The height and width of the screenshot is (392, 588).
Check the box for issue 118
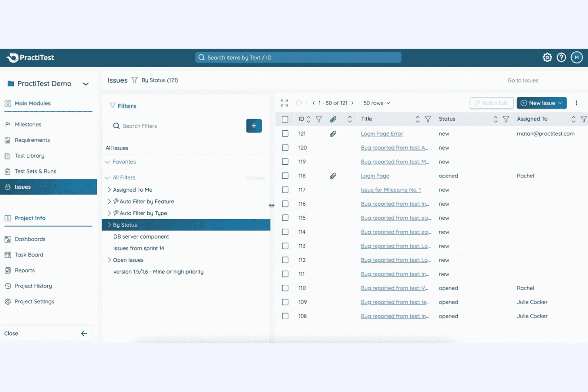click(x=285, y=176)
